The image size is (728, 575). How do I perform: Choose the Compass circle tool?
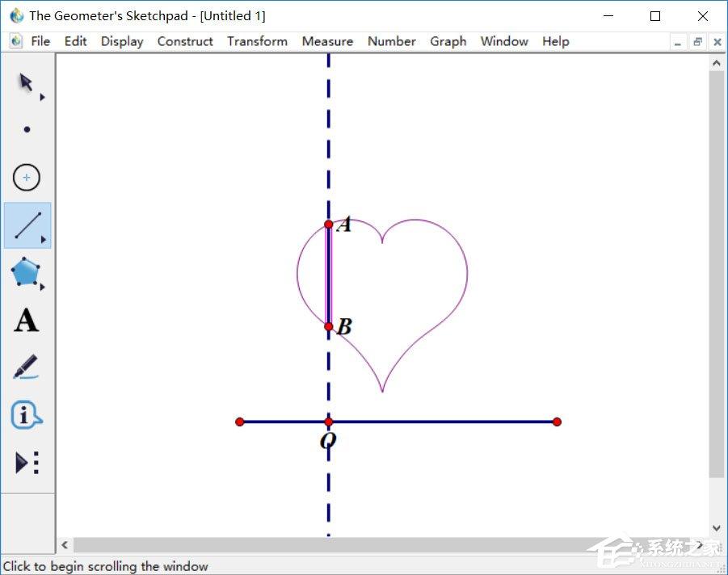point(27,177)
